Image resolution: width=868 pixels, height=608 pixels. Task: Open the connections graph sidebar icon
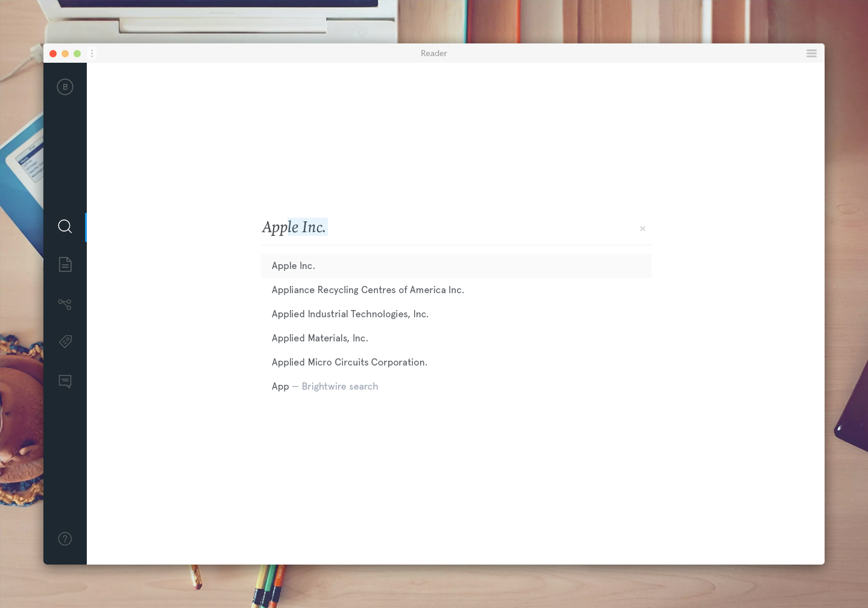[x=65, y=304]
